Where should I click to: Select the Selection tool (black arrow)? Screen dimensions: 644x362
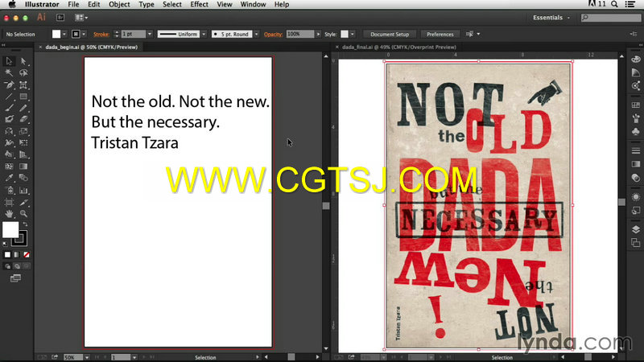tap(9, 61)
